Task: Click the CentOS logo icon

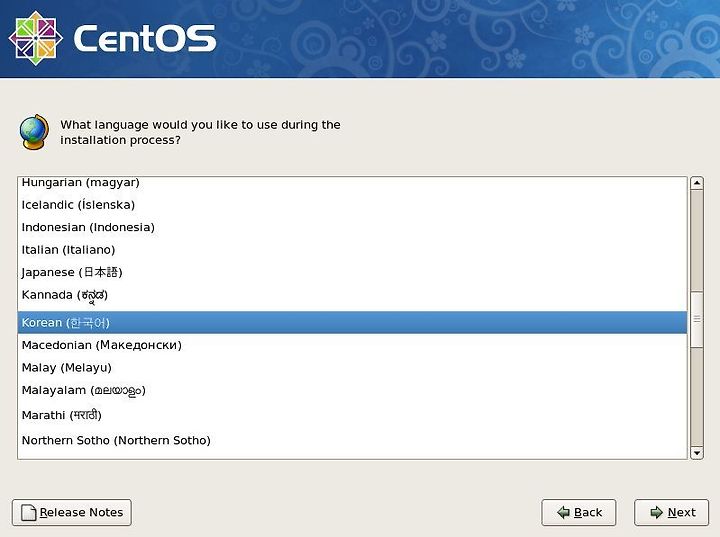Action: (x=36, y=38)
